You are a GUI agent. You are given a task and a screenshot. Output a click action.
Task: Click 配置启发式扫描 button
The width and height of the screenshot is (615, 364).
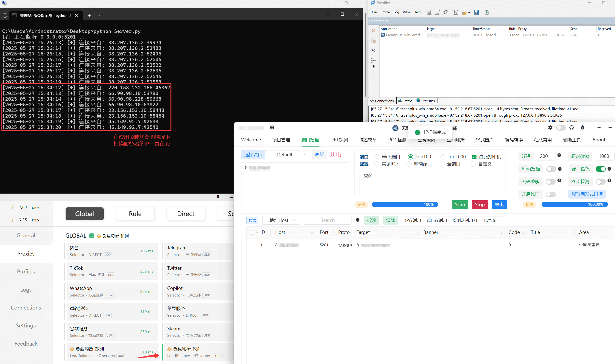(x=587, y=194)
